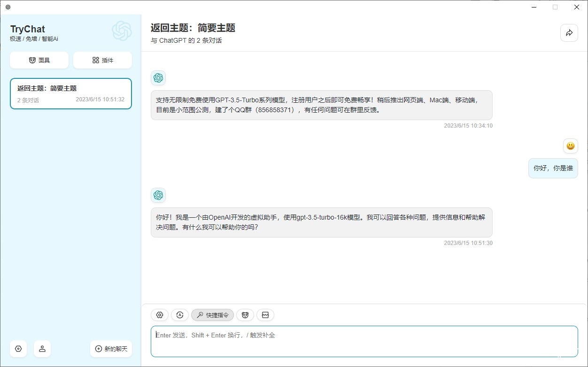Minimize the TryChat window

click(534, 7)
